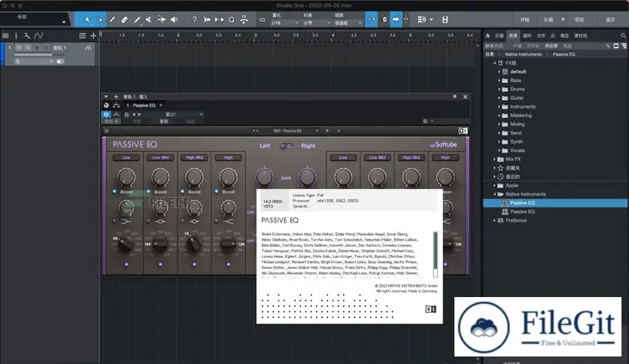Select the Arrow tool in toolbar

point(87,20)
